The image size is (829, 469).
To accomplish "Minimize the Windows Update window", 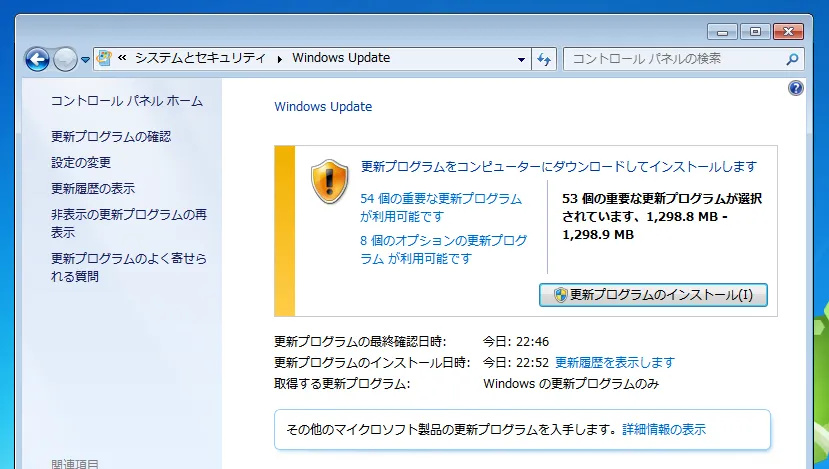I will pyautogui.click(x=722, y=32).
